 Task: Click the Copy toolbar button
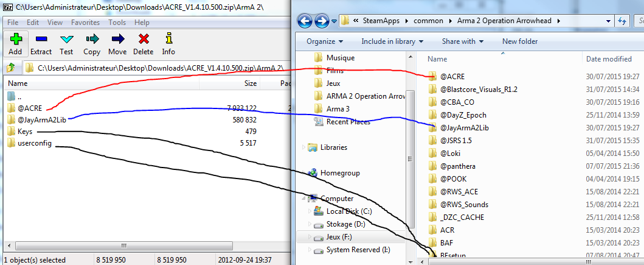(92, 44)
